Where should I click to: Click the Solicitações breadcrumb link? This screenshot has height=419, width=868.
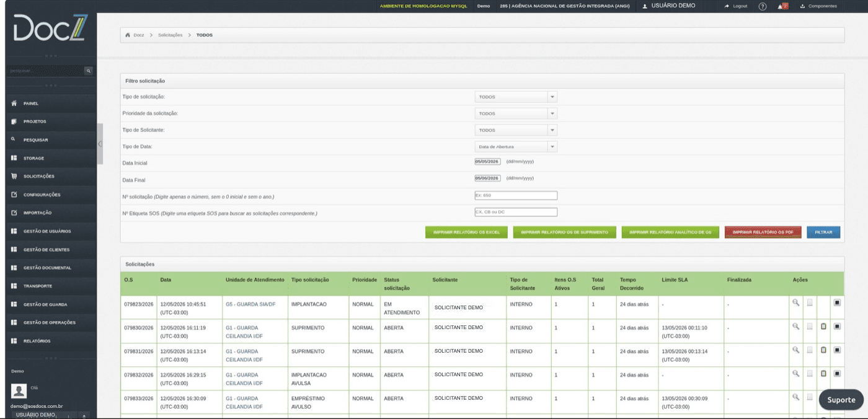tap(170, 35)
